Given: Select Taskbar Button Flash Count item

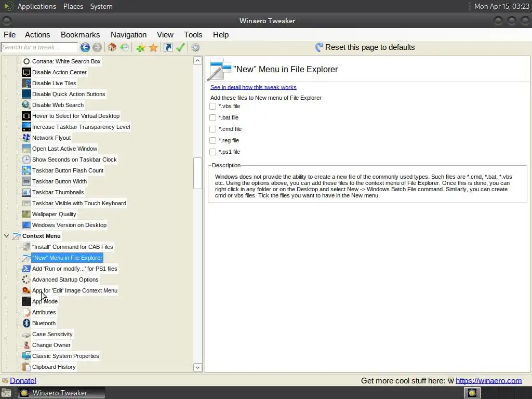Looking at the screenshot, I should click(x=68, y=170).
